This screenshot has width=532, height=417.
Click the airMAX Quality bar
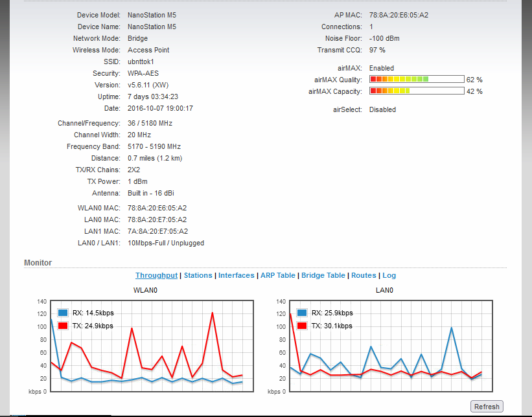(417, 80)
